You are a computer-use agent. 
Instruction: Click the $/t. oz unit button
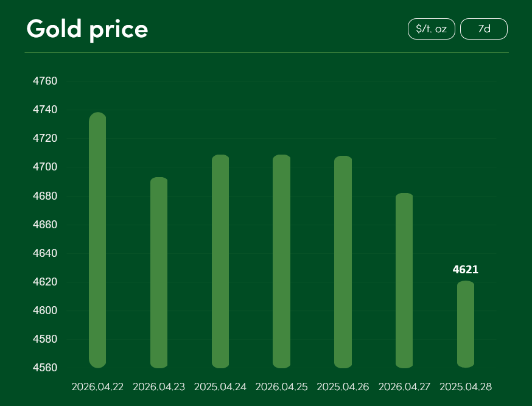(431, 29)
